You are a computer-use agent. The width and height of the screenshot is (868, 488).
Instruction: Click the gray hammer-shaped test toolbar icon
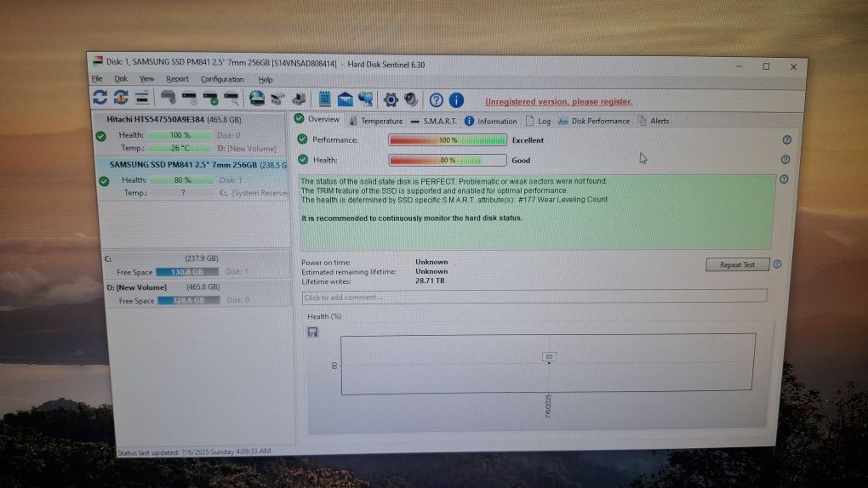[x=168, y=98]
